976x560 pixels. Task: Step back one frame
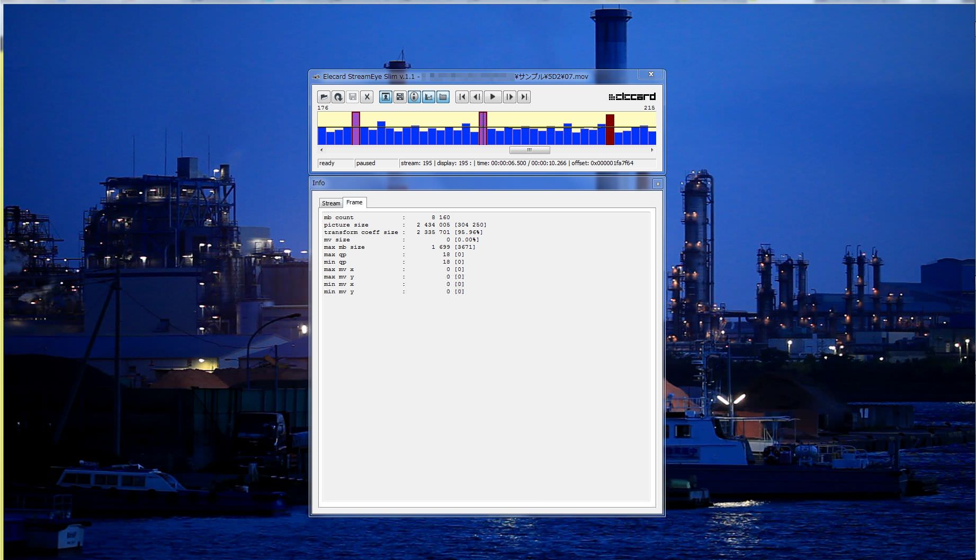tap(476, 97)
